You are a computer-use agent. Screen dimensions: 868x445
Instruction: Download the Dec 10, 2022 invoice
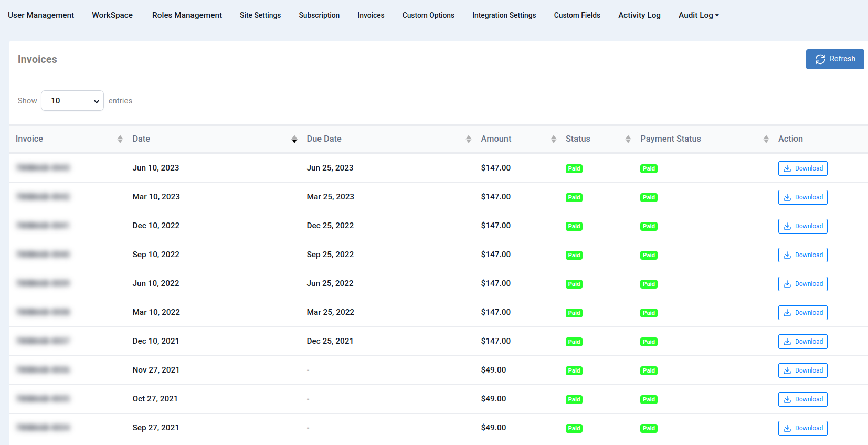[x=803, y=226]
